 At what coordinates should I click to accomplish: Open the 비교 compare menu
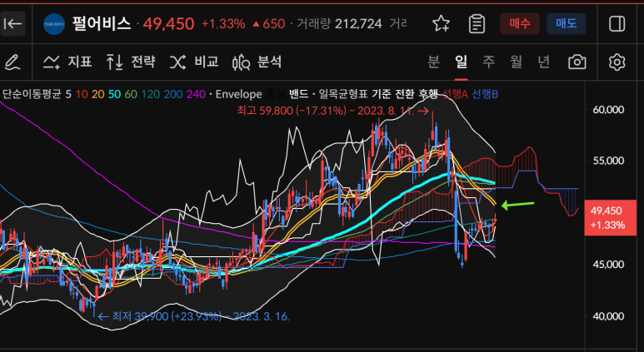tap(194, 62)
